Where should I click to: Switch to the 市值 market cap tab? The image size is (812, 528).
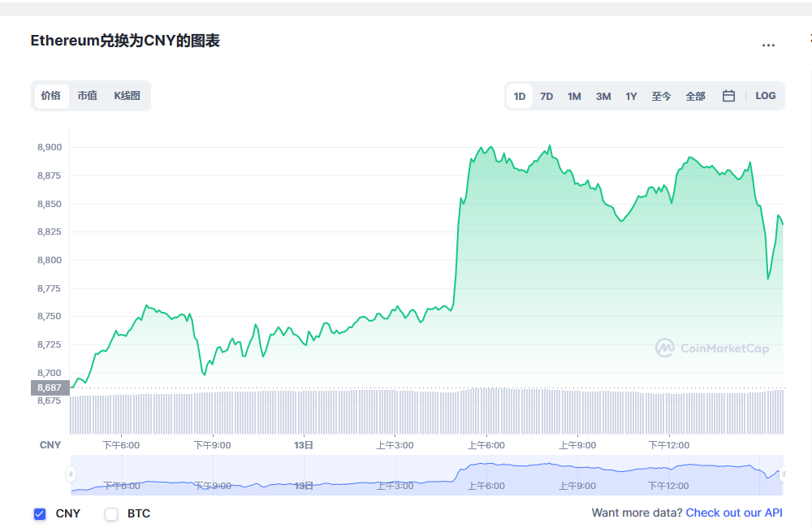(x=88, y=96)
